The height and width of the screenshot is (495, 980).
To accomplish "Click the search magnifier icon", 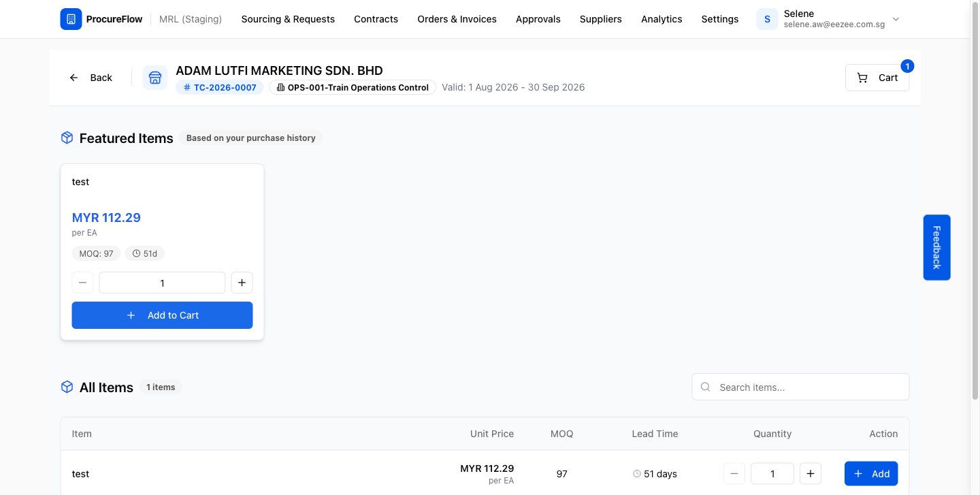I will [x=706, y=387].
